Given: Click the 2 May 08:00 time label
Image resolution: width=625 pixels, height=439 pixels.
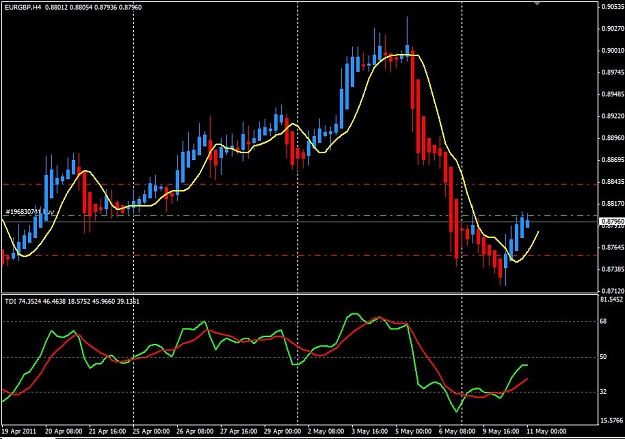Looking at the screenshot, I should tap(326, 431).
